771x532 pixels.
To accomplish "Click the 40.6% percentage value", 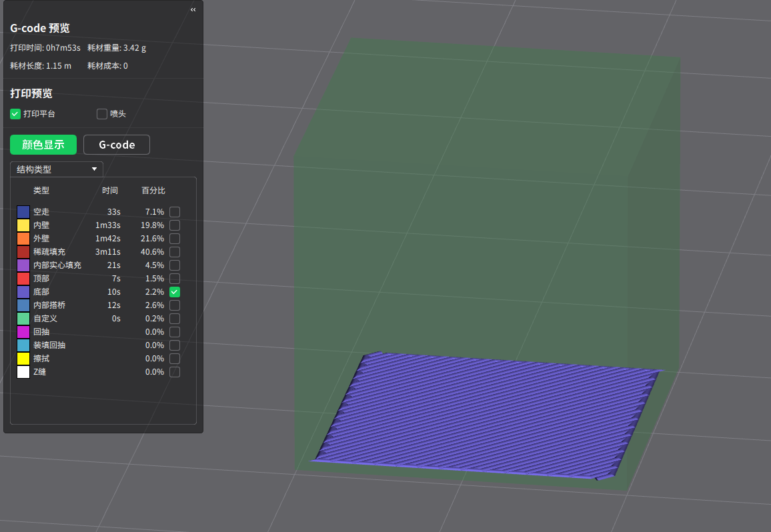I will click(x=153, y=252).
